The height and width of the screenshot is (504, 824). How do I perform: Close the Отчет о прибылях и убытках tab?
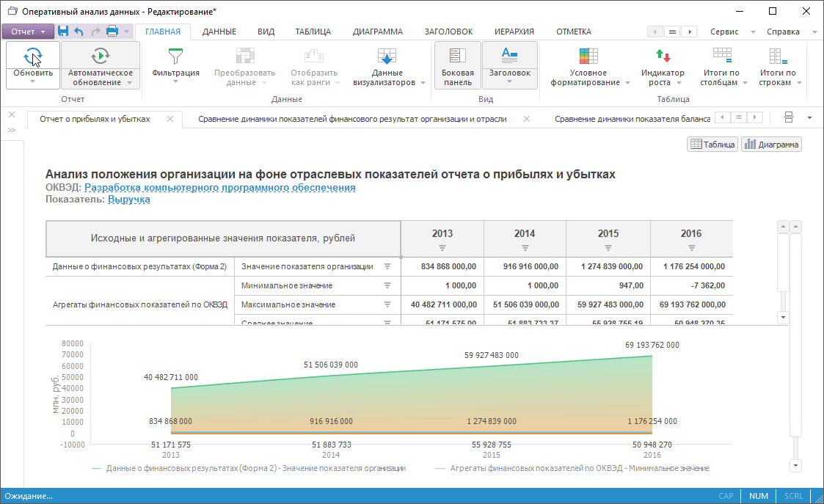[x=170, y=119]
